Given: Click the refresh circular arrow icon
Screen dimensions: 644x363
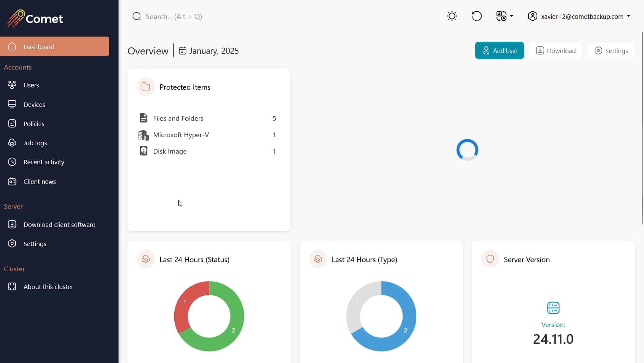Looking at the screenshot, I should (476, 16).
